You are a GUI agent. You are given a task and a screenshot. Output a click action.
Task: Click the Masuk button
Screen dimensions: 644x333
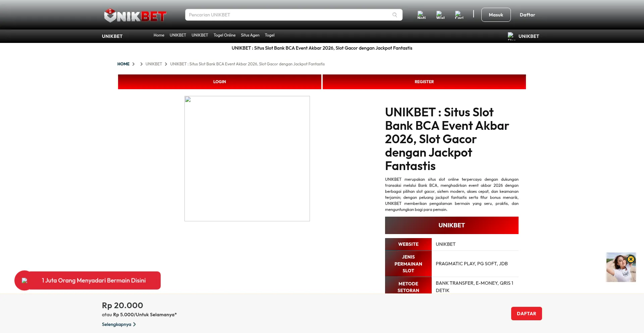pos(496,15)
